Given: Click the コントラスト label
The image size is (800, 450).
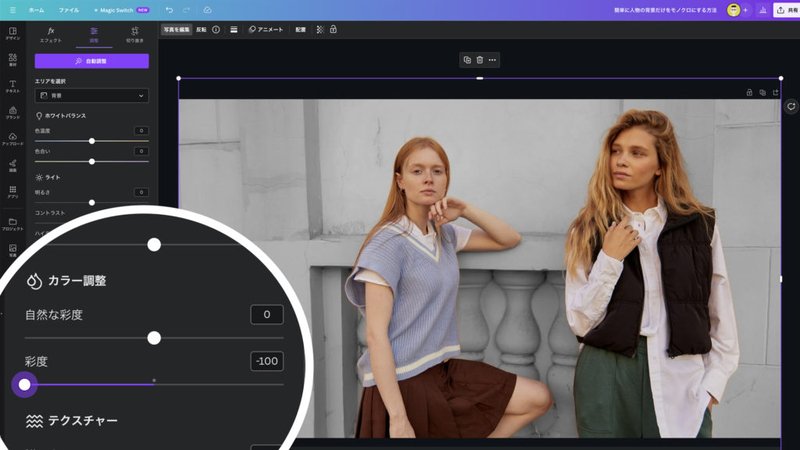Looking at the screenshot, I should 50,213.
